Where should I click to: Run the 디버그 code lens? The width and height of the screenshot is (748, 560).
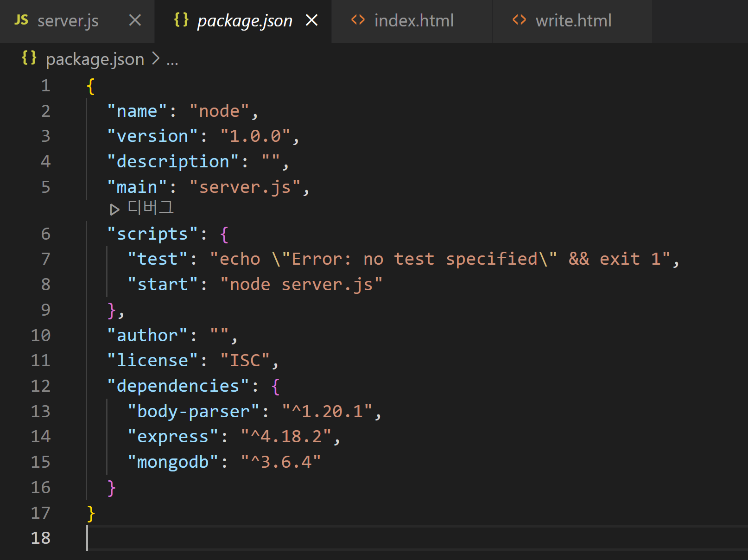click(x=151, y=207)
